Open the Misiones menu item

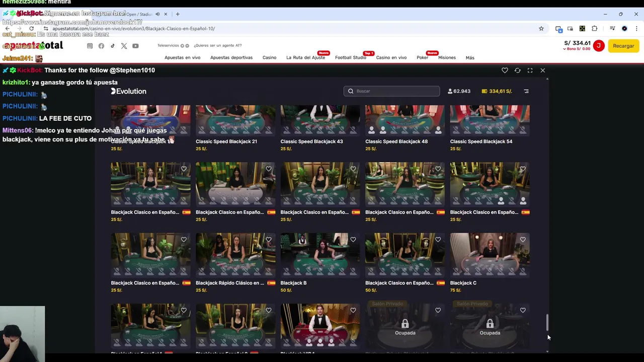coord(447,57)
